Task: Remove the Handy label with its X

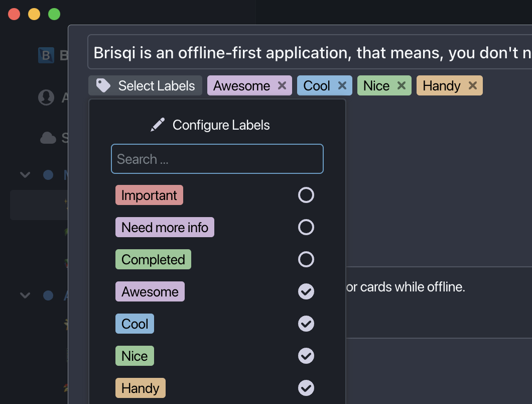Action: [x=473, y=85]
